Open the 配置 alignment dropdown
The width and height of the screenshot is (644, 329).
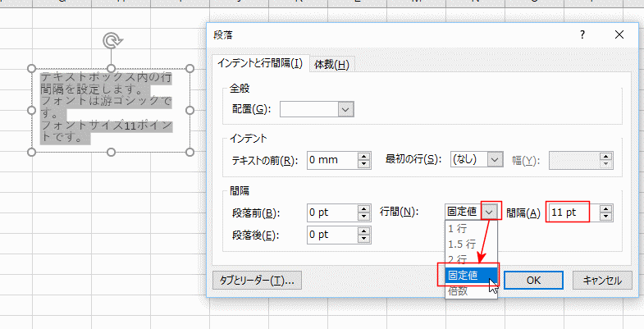click(345, 109)
